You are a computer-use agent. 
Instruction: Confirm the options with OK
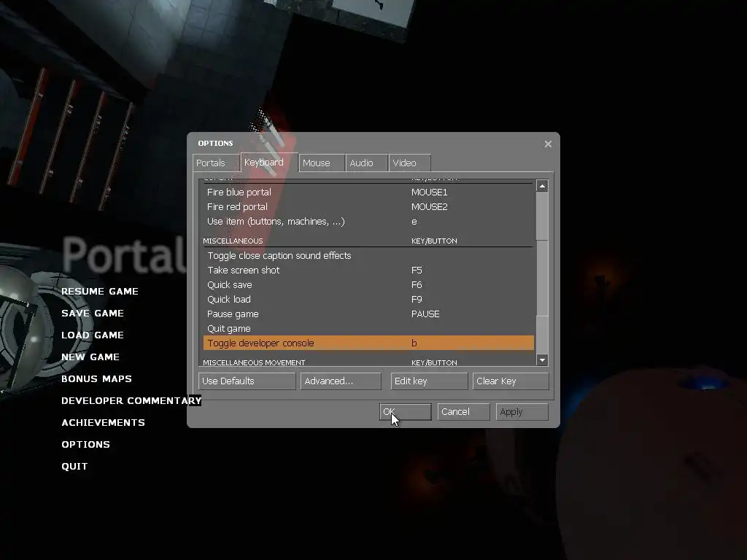[x=406, y=412]
